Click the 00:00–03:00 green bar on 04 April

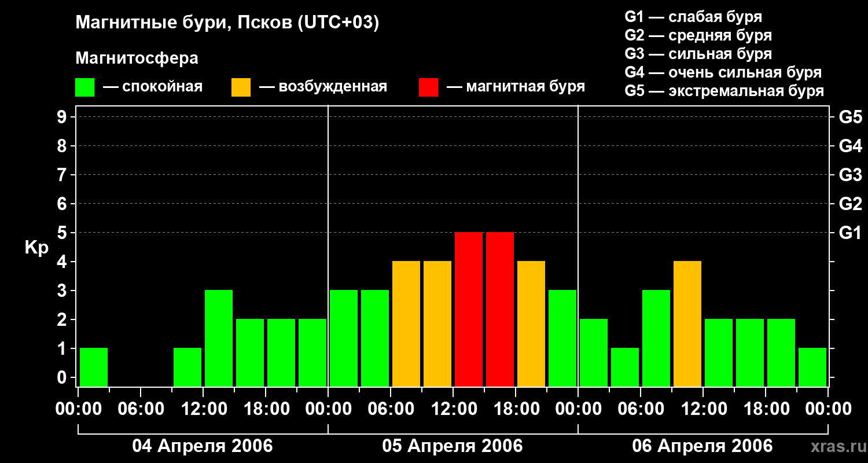point(94,367)
